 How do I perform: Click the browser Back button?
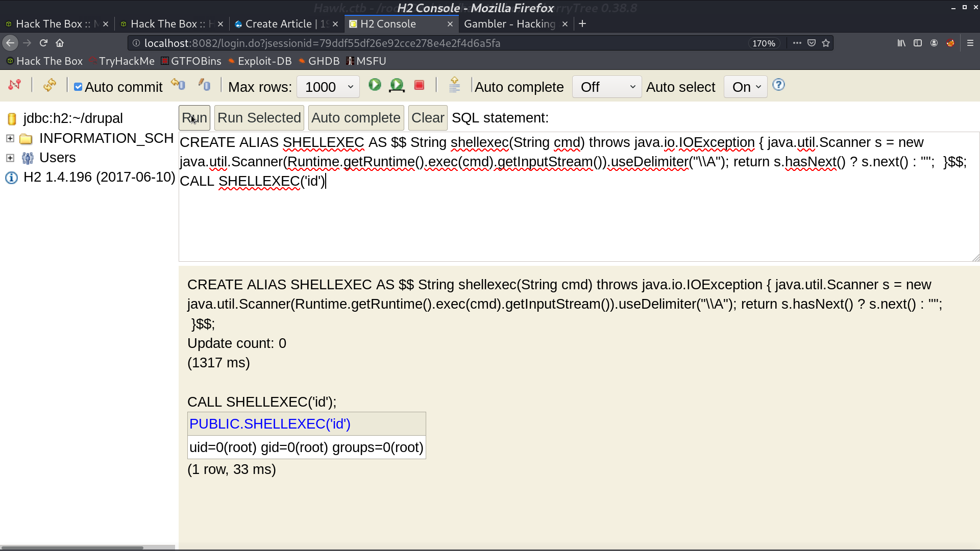10,43
